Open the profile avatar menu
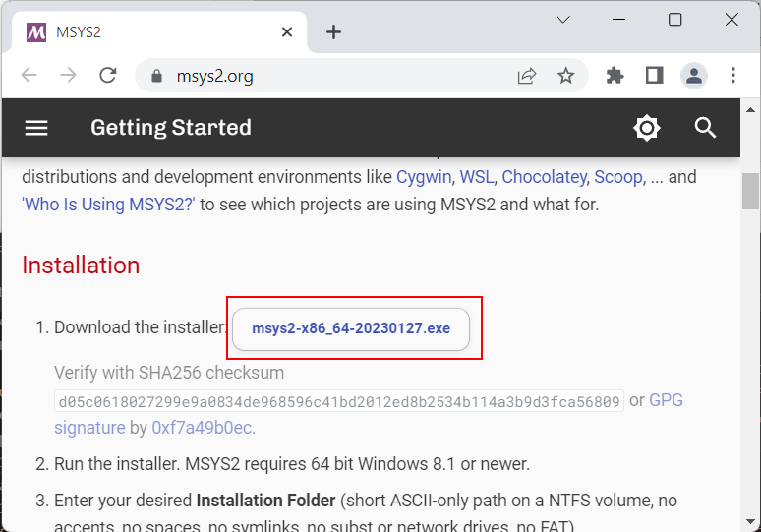Image resolution: width=761 pixels, height=532 pixels. (694, 76)
